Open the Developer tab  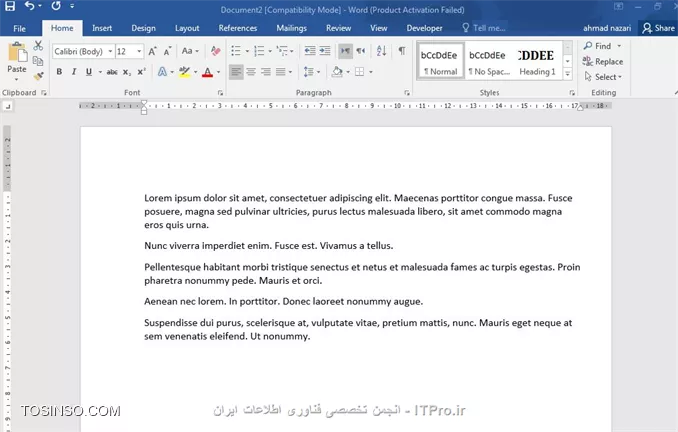click(425, 29)
